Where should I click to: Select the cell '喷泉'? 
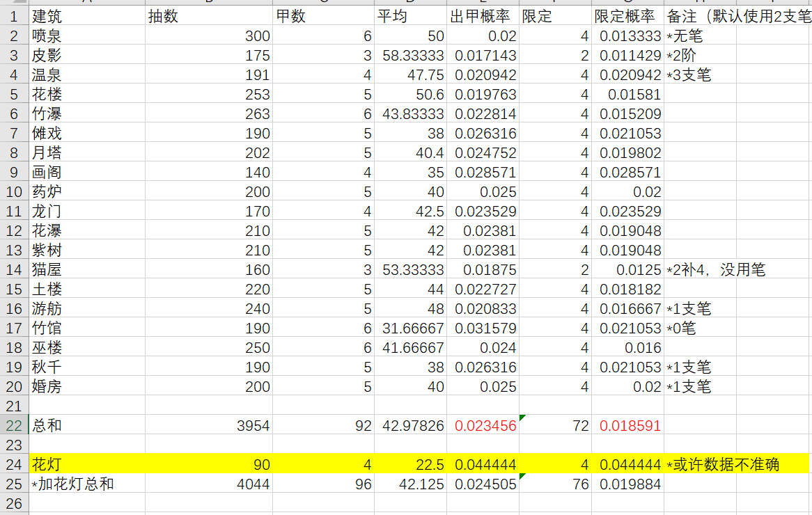click(87, 36)
